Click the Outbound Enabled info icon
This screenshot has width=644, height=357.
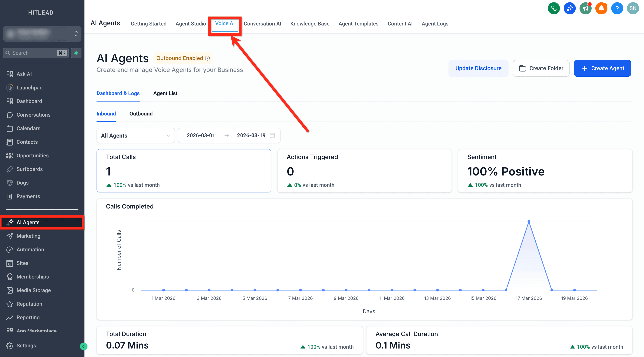(207, 58)
